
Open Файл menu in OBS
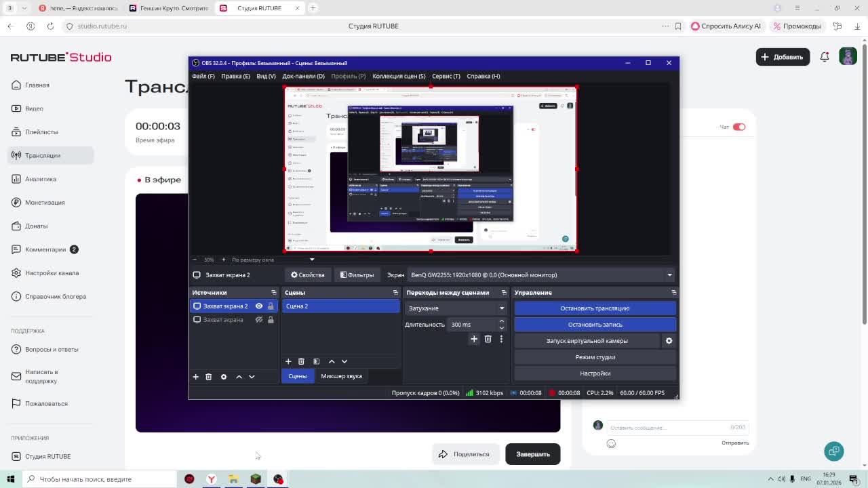tap(203, 76)
